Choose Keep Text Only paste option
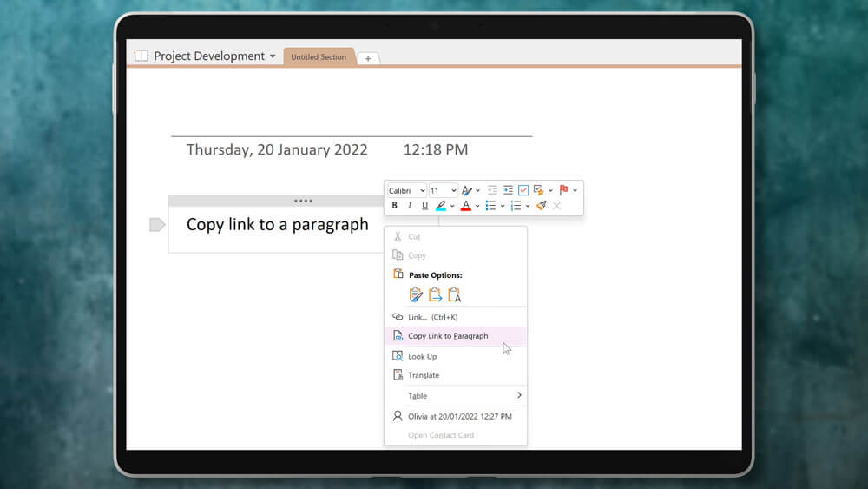Screen dimensions: 868x489 pyautogui.click(x=454, y=294)
